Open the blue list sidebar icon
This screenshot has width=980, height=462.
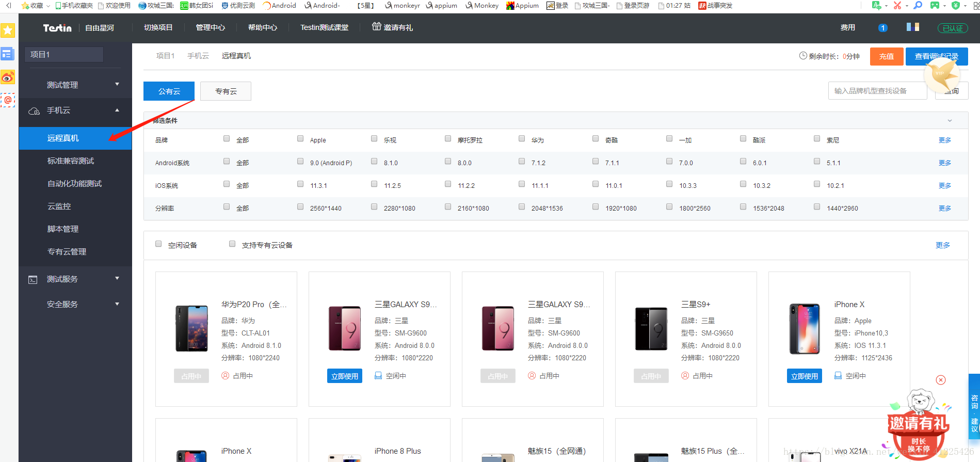point(8,54)
